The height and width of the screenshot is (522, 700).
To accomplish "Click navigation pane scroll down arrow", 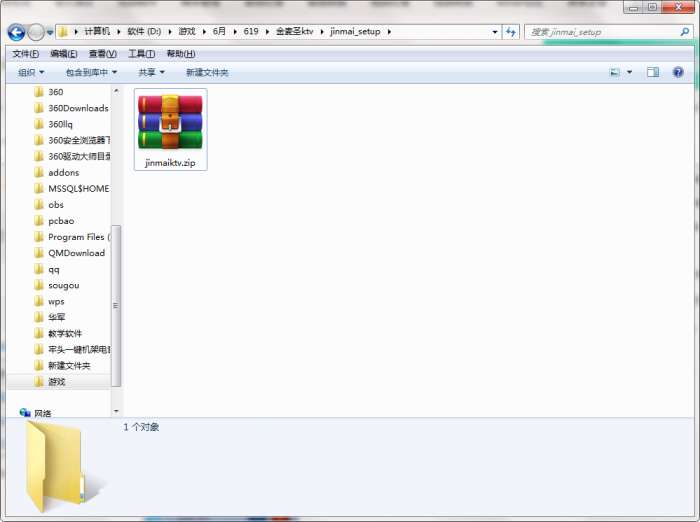I will pos(116,411).
